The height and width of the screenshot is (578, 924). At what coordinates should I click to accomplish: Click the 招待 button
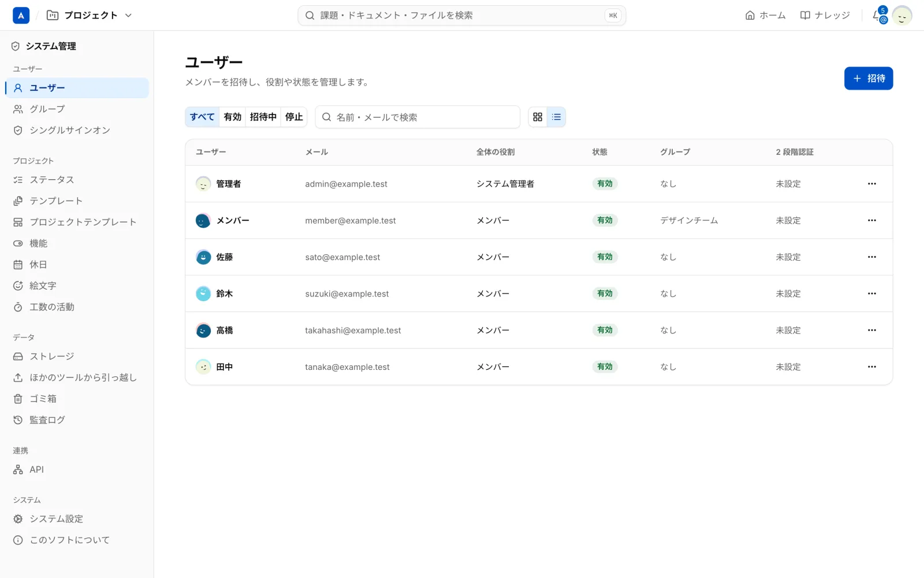869,79
